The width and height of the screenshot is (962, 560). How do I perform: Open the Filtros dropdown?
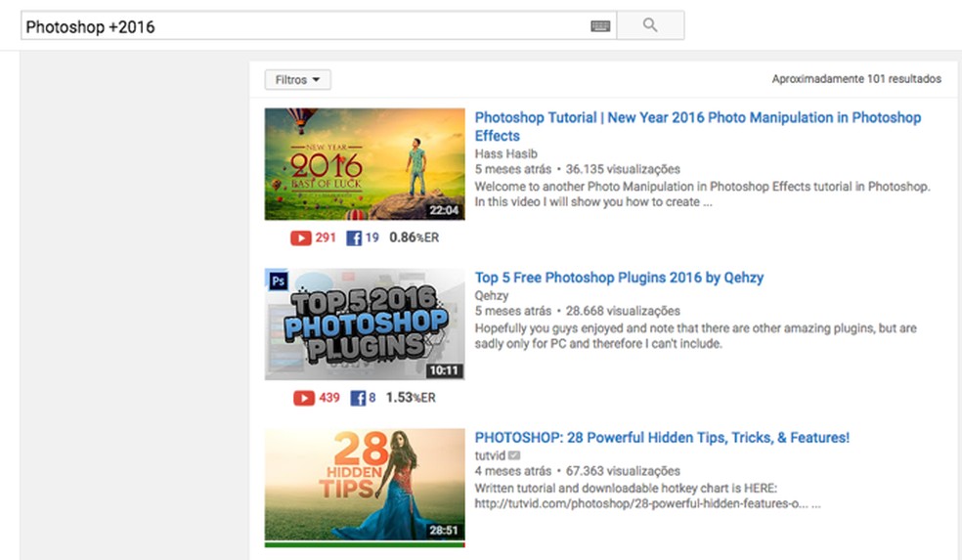(x=297, y=80)
